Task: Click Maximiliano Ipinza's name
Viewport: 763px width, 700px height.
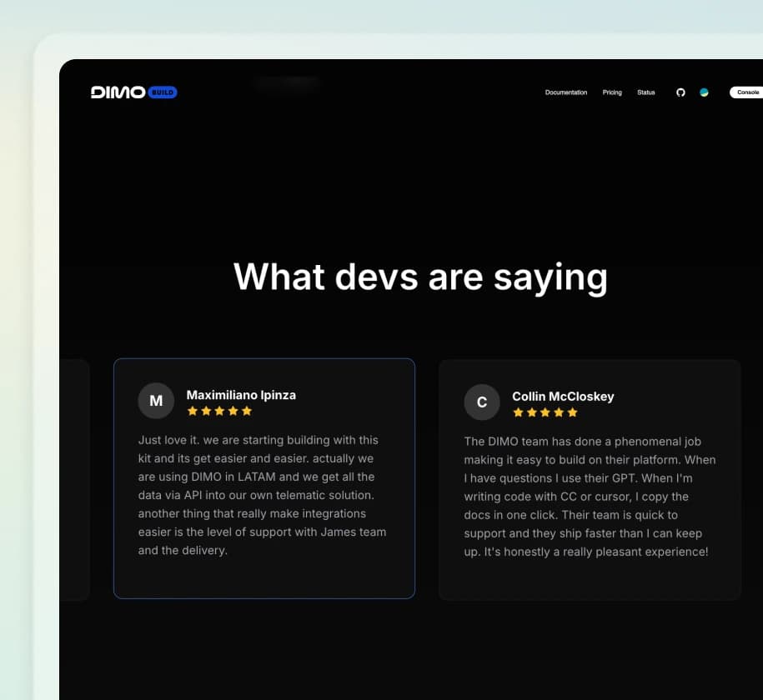Action: click(x=241, y=395)
